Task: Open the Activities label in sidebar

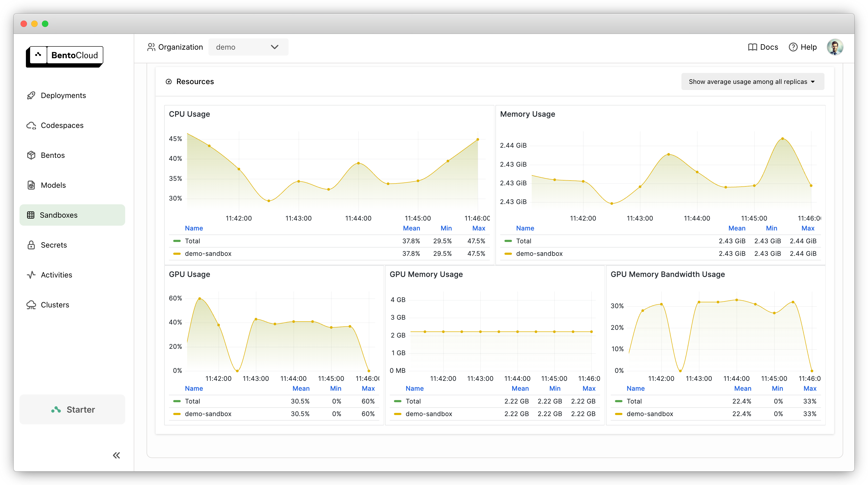Action: click(x=56, y=275)
